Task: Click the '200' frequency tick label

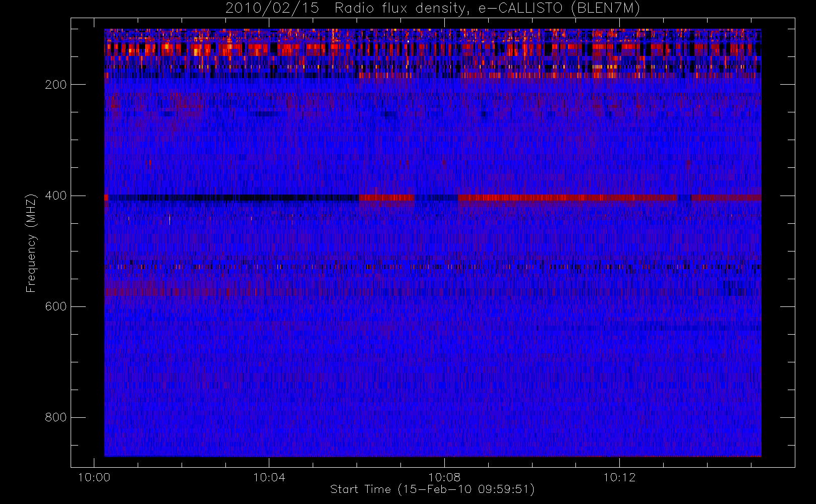Action: [56, 85]
